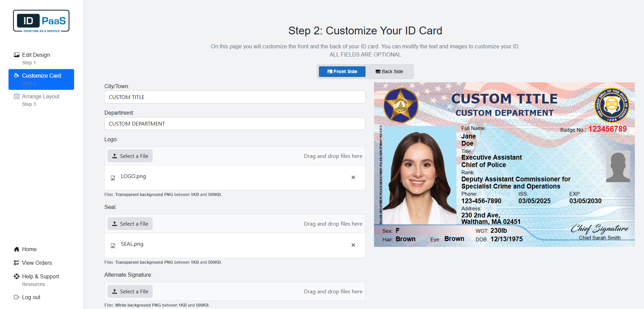644x309 pixels.
Task: Remove the SEAL.png file
Action: [353, 245]
